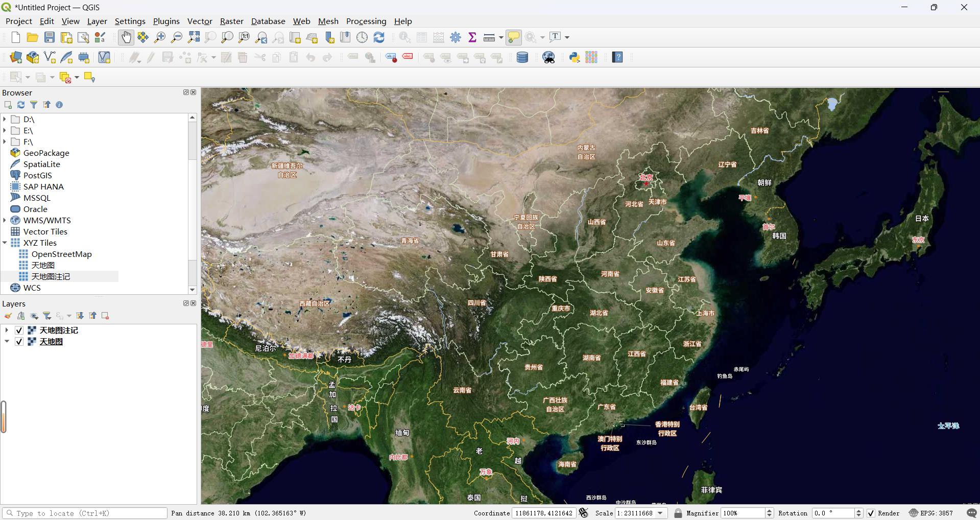The width and height of the screenshot is (980, 520).
Task: Open the log messages speech icon
Action: (972, 513)
